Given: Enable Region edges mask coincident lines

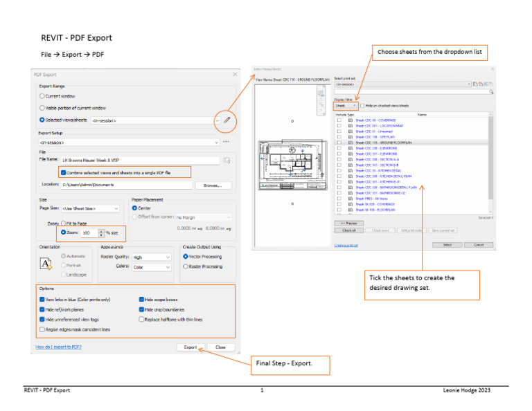Looking at the screenshot, I should [x=42, y=329].
